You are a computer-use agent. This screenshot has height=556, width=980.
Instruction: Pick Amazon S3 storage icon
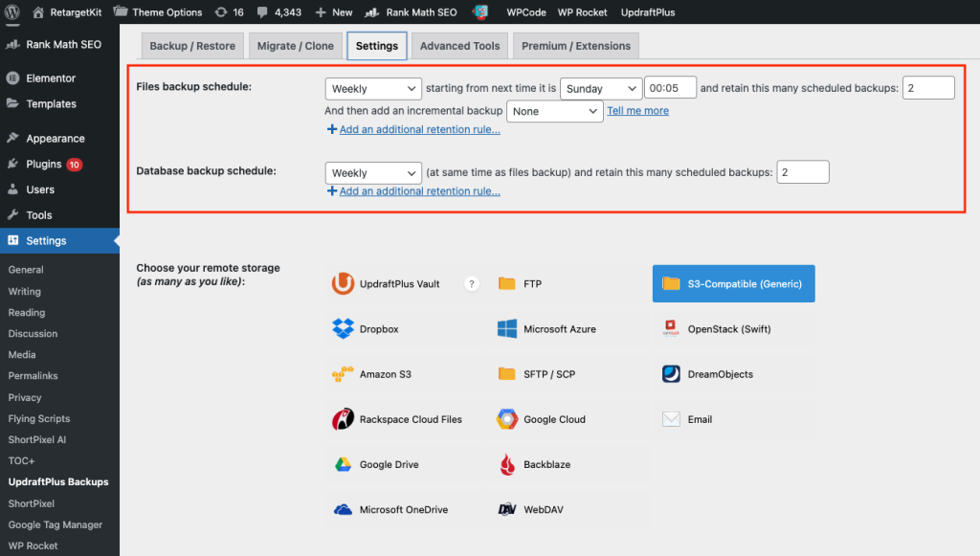coord(343,374)
